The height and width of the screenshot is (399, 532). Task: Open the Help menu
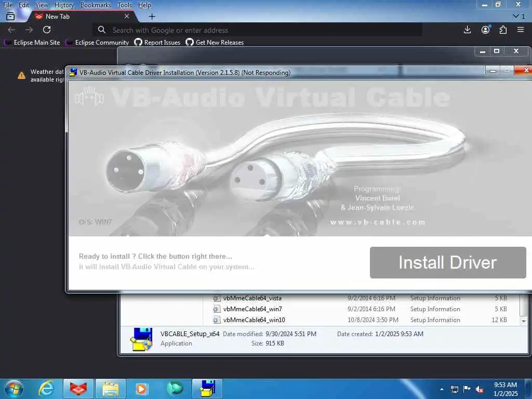[144, 5]
